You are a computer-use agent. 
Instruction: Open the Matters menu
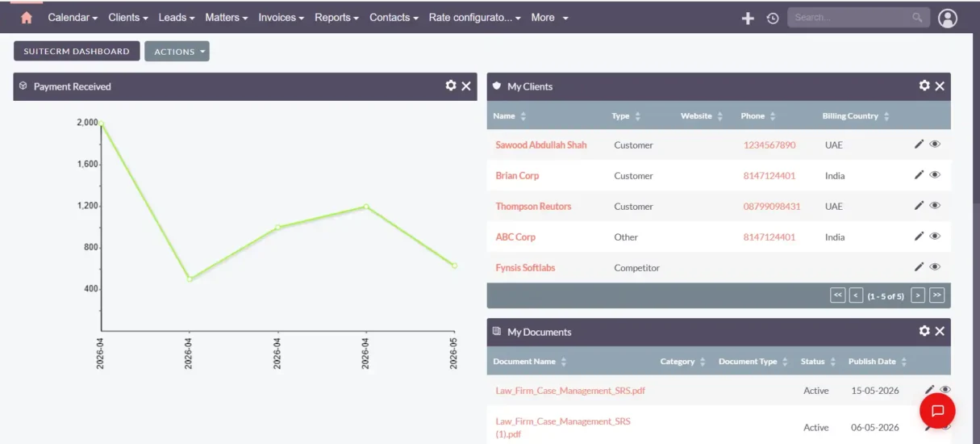[227, 17]
